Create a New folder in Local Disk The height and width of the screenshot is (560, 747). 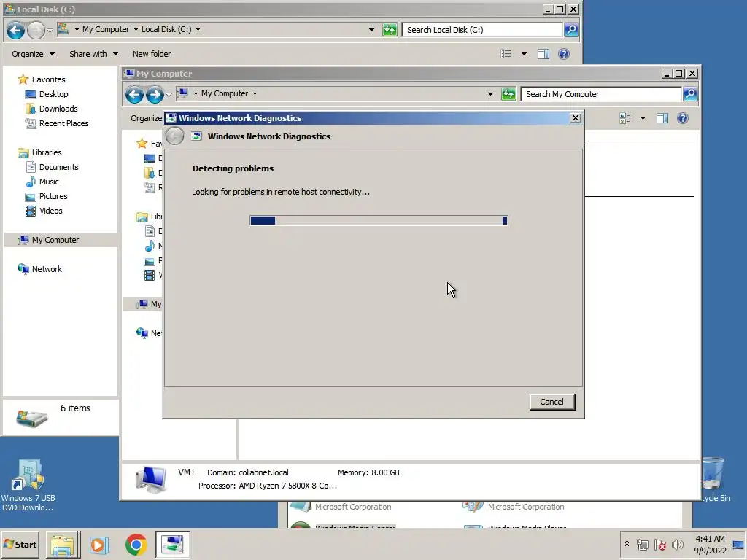pos(152,54)
